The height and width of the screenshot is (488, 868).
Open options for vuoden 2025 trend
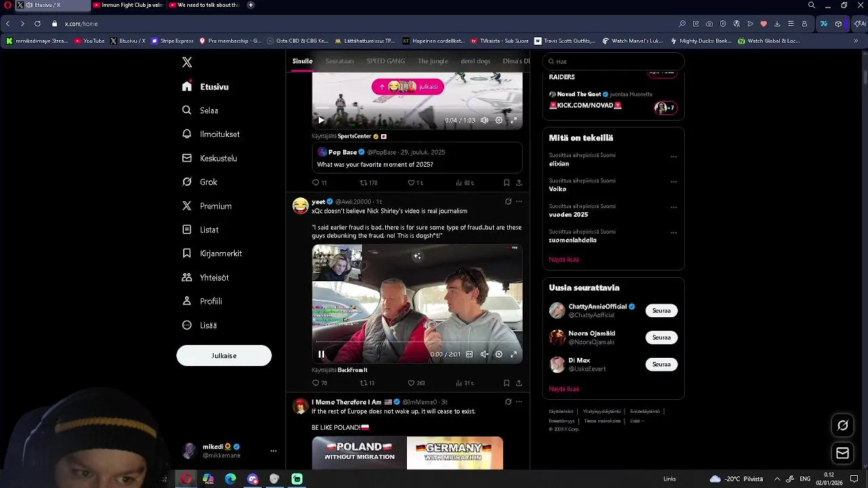673,207
